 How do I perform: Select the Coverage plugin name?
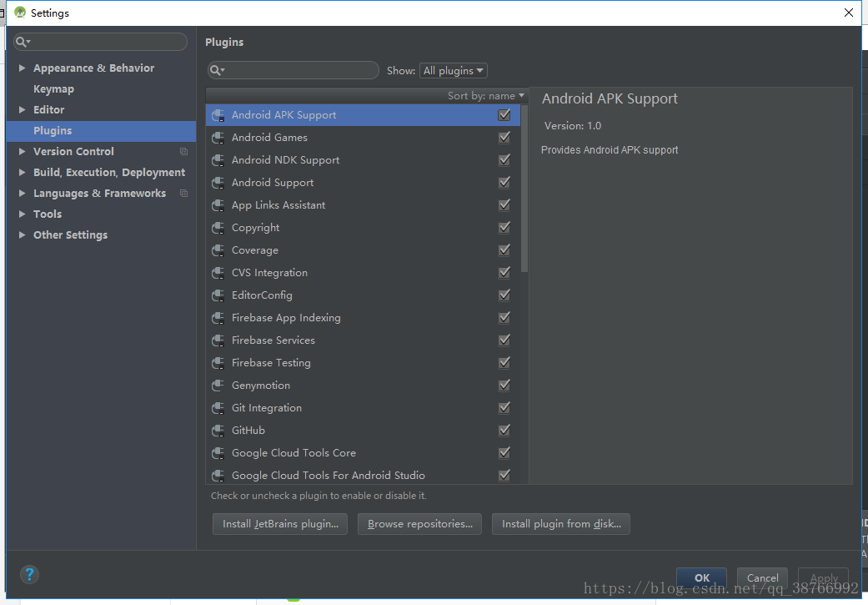click(254, 250)
